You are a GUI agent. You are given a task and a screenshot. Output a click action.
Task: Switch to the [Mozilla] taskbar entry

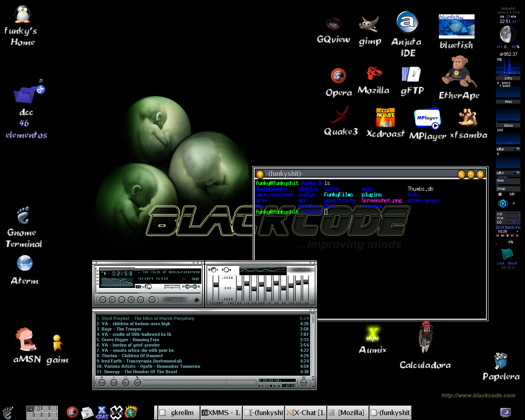tap(348, 413)
